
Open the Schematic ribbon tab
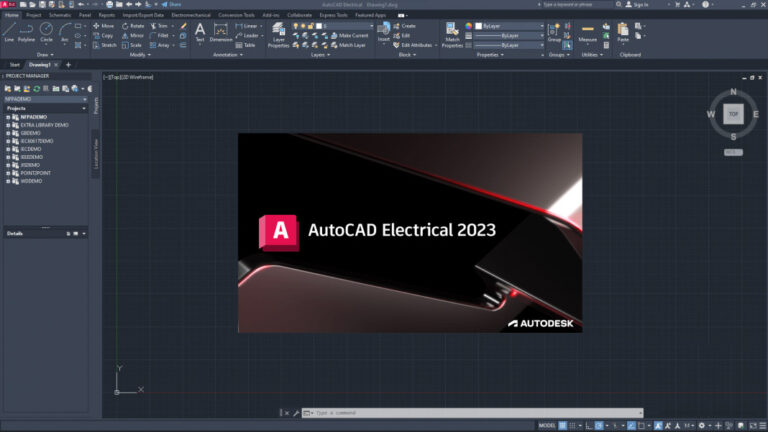(x=60, y=15)
